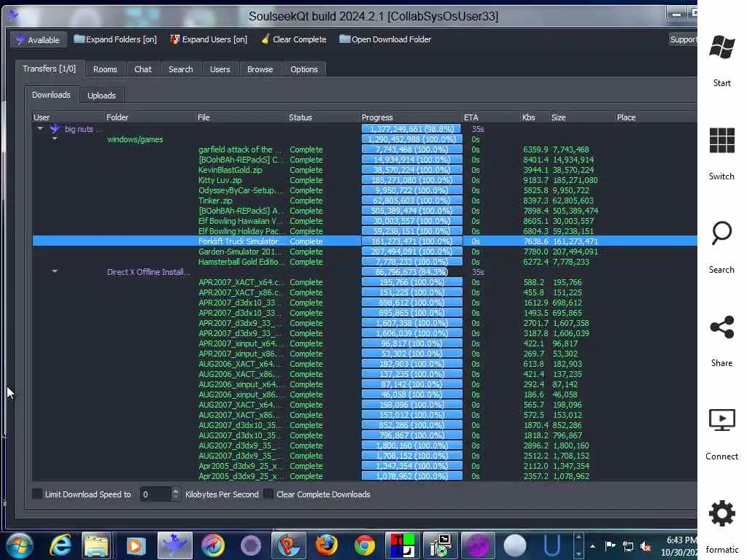Select the Forklift Truck Simulator row
Screen dimensions: 747x560
[x=365, y=241]
